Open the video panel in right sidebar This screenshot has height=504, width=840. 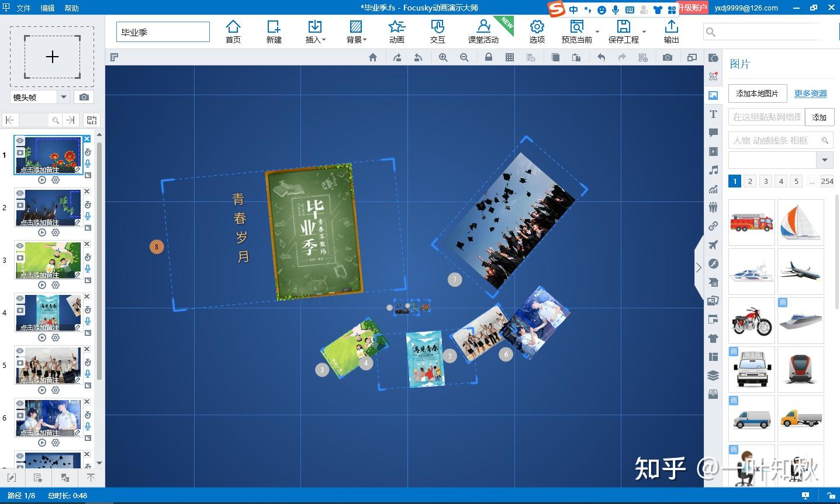click(x=713, y=151)
